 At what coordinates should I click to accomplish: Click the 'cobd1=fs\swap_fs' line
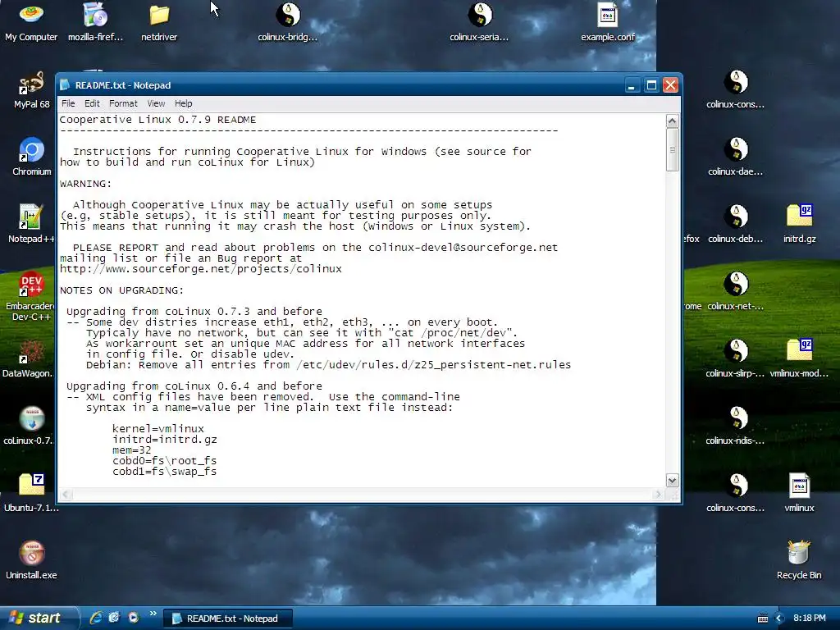point(164,472)
